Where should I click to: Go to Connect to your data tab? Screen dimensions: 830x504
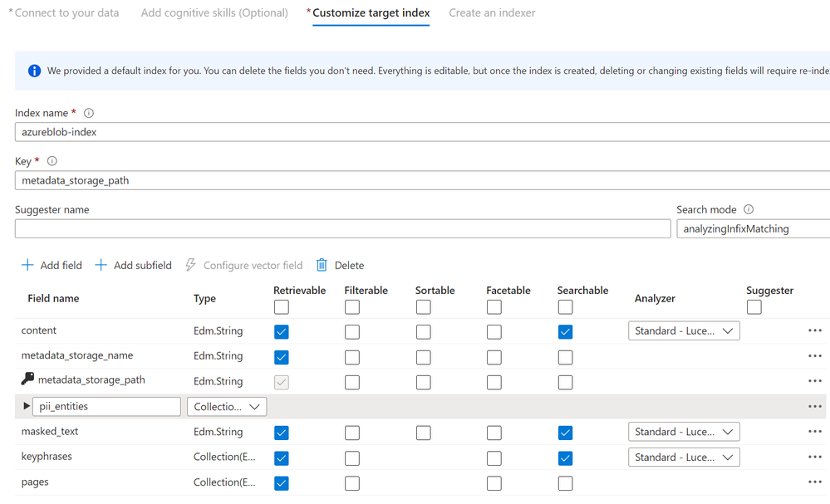pyautogui.click(x=66, y=13)
